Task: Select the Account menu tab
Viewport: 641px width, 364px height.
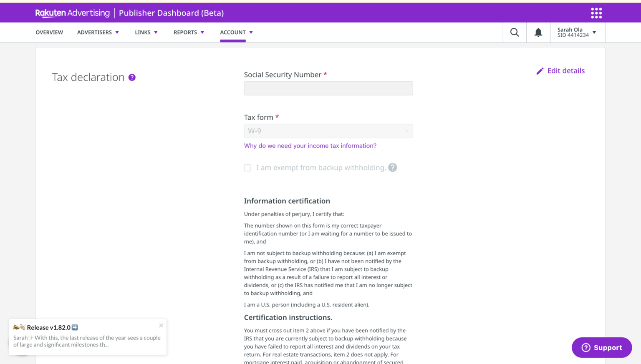Action: [236, 33]
